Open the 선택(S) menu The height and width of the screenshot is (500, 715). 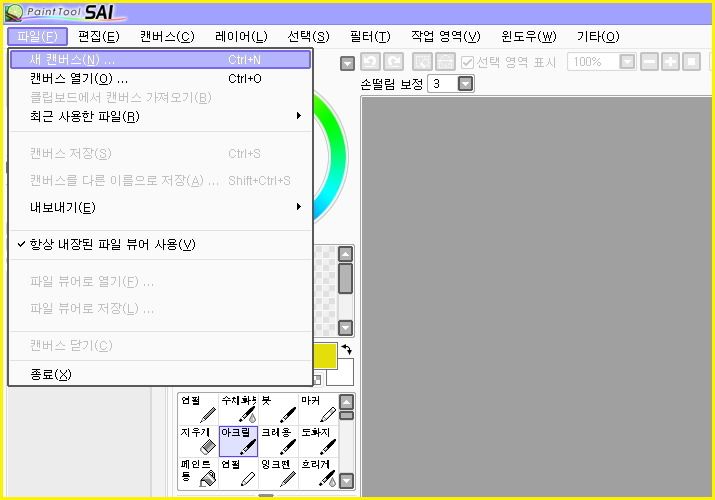[x=308, y=36]
